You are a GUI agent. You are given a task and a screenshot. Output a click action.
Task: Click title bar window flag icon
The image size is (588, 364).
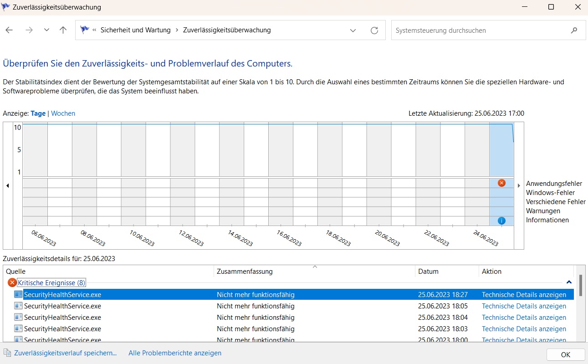coord(6,7)
